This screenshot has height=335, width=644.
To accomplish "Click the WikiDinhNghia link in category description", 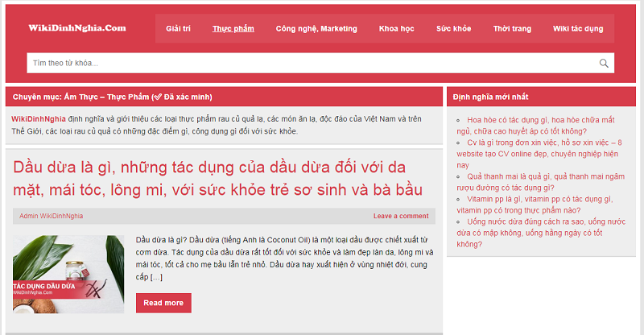I will [38, 119].
